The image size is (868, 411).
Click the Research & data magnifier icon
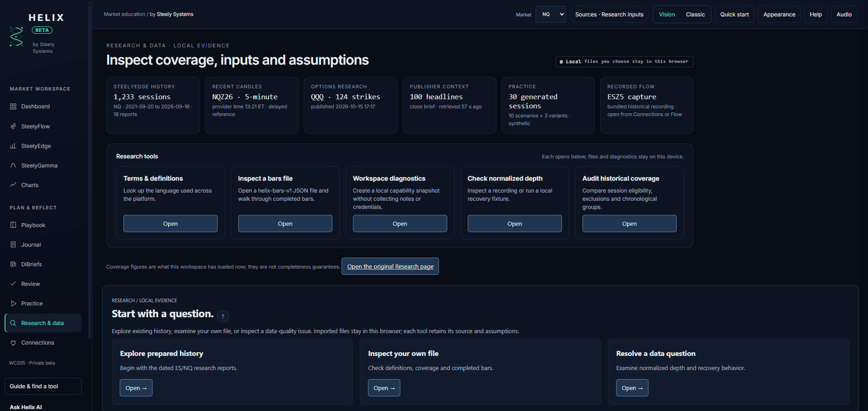coord(13,323)
